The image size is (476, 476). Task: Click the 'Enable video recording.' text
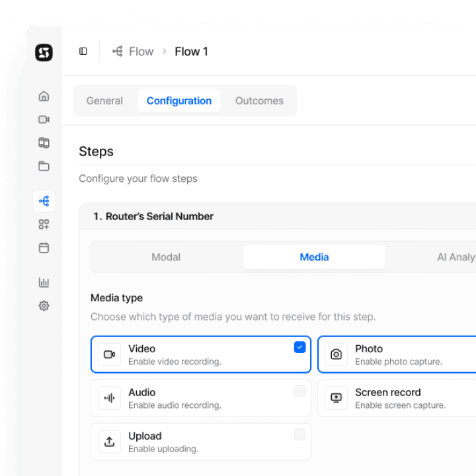[175, 362]
